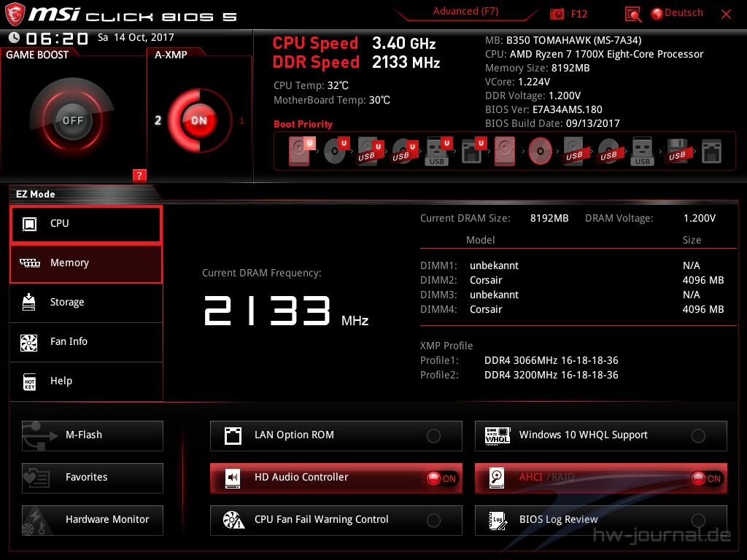Change language from Deutsch
747x560 pixels.
coord(684,13)
